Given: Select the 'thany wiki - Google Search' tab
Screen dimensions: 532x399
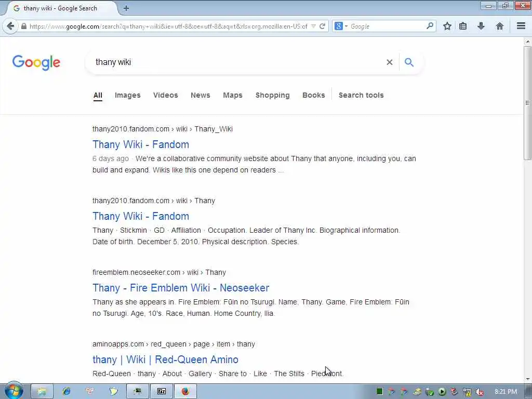Looking at the screenshot, I should point(59,8).
